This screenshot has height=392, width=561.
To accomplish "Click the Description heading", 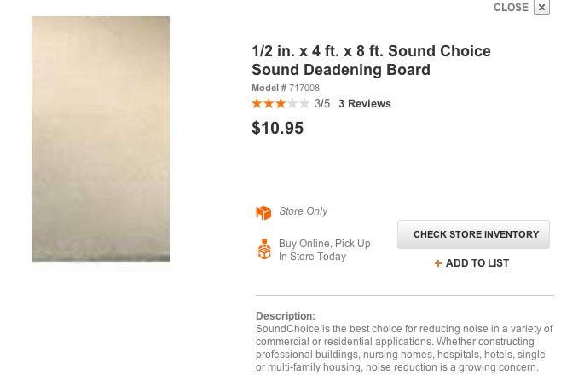I will point(286,316).
